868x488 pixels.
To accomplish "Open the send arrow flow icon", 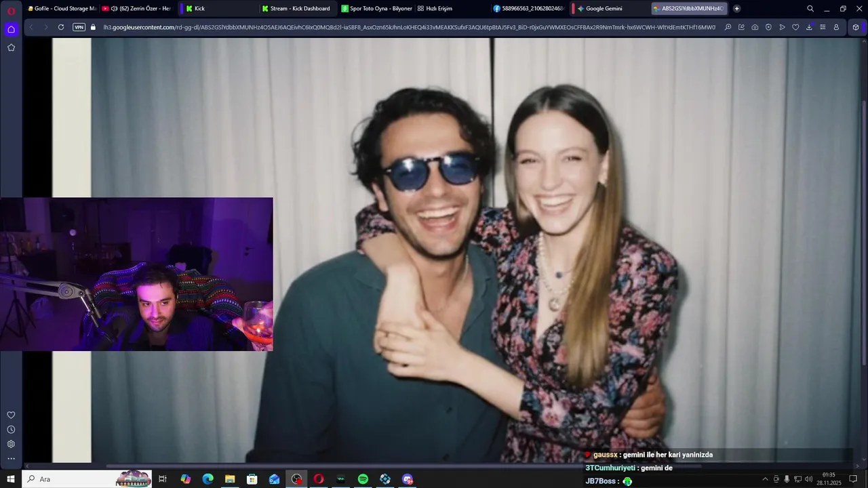I will (x=782, y=27).
